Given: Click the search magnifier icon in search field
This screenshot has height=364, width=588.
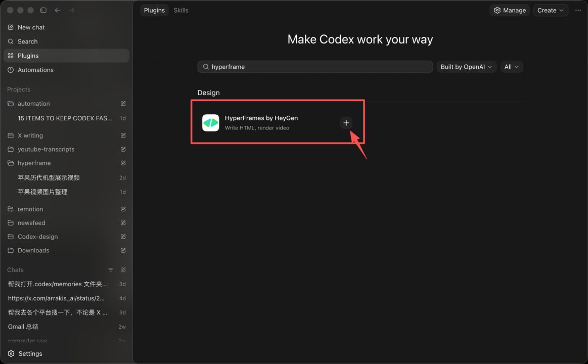Looking at the screenshot, I should (x=206, y=67).
